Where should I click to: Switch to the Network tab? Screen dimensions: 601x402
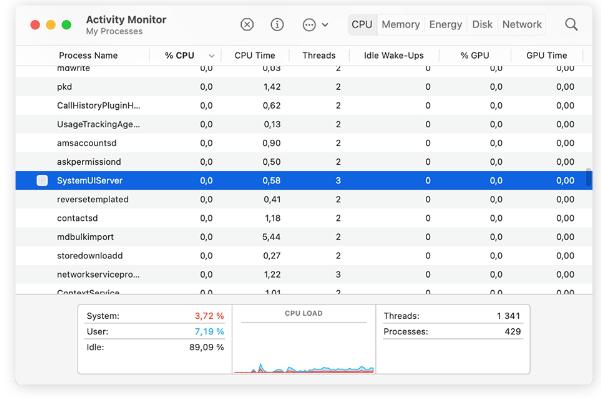(x=522, y=25)
